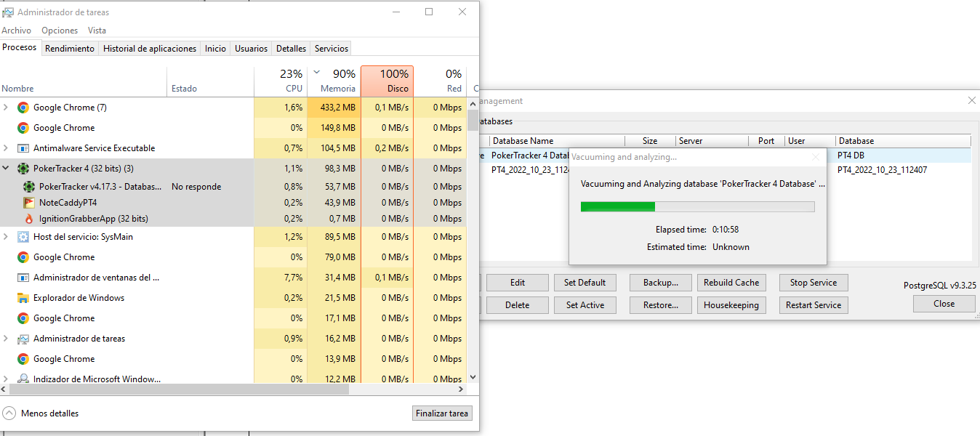Click the Size column header in database list
The image size is (980, 436).
pos(650,141)
